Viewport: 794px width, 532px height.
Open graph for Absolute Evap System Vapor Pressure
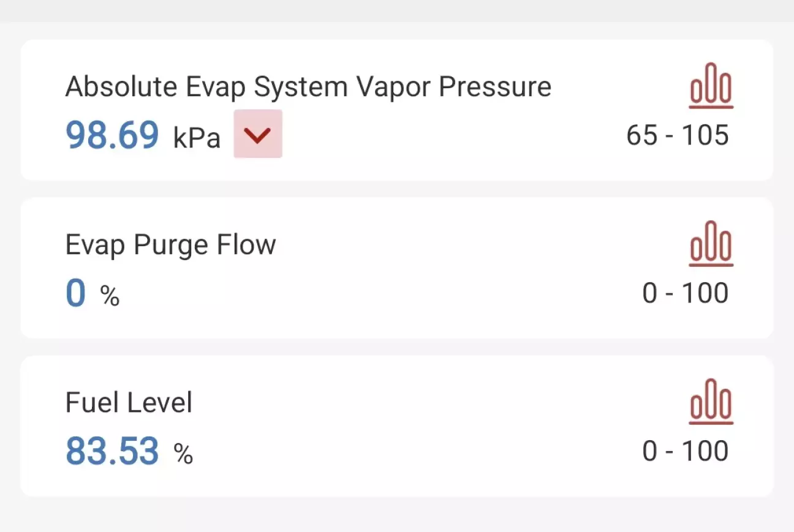coord(711,86)
